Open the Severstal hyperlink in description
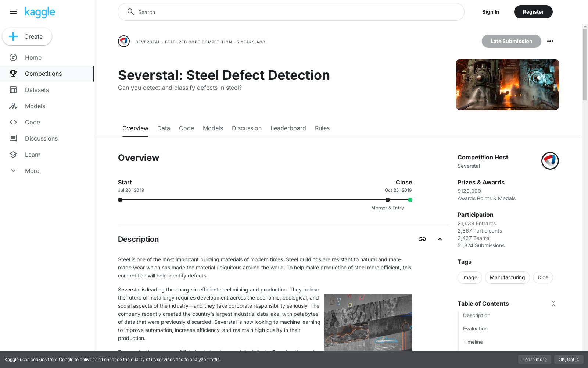This screenshot has width=588, height=368. (x=129, y=290)
